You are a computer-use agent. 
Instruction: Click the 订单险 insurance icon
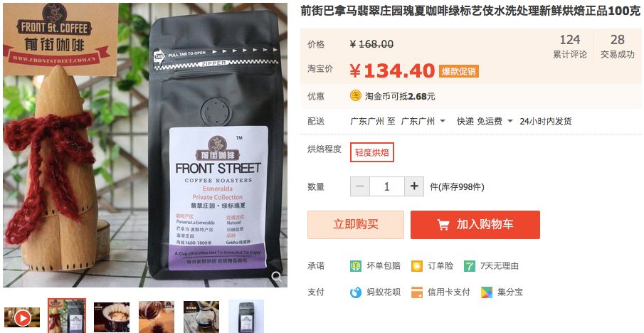417,265
